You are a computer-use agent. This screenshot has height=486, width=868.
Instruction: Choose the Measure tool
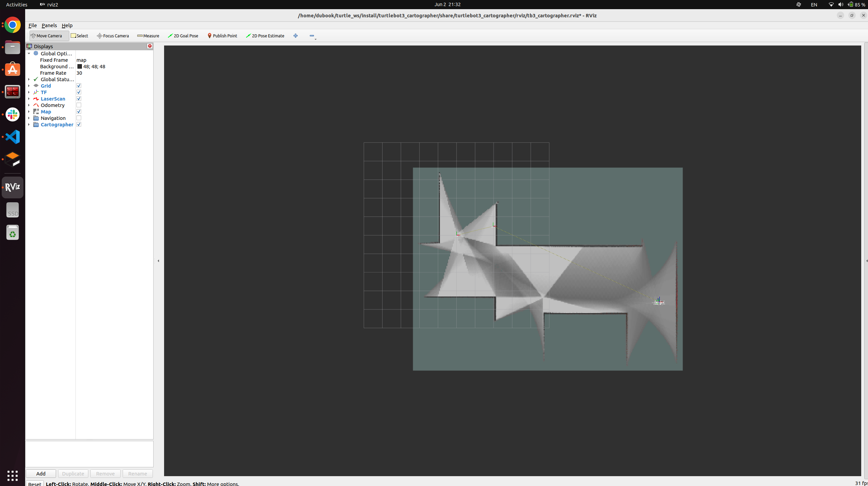click(148, 36)
